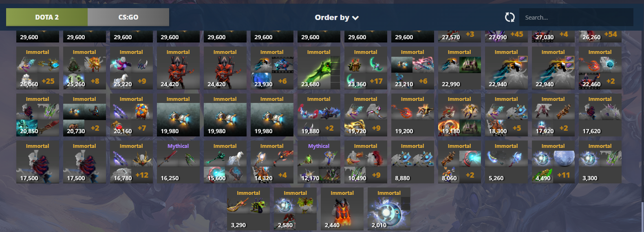Select the Immortal item priced 2,440
Screen dimensions: 644x232
342,209
